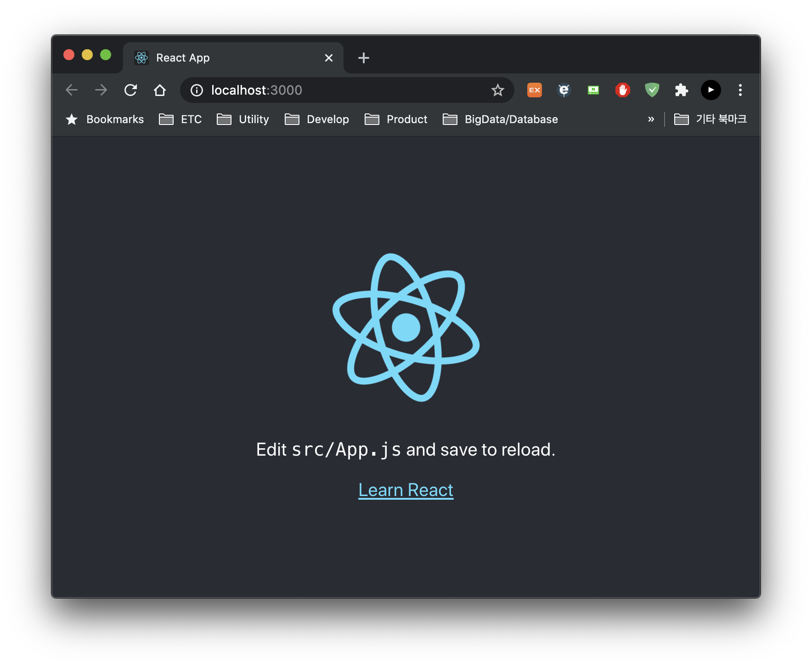Open the Bookmarks star shortcut
The image size is (812, 666).
point(104,119)
